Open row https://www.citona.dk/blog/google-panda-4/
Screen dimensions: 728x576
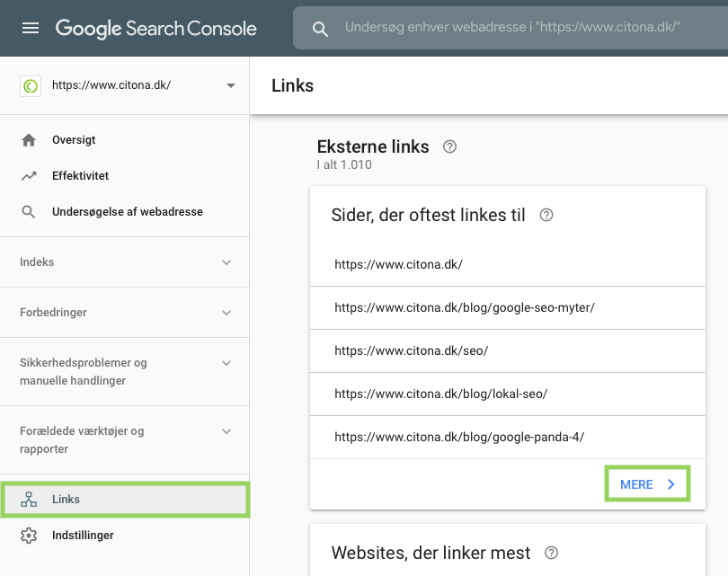508,438
